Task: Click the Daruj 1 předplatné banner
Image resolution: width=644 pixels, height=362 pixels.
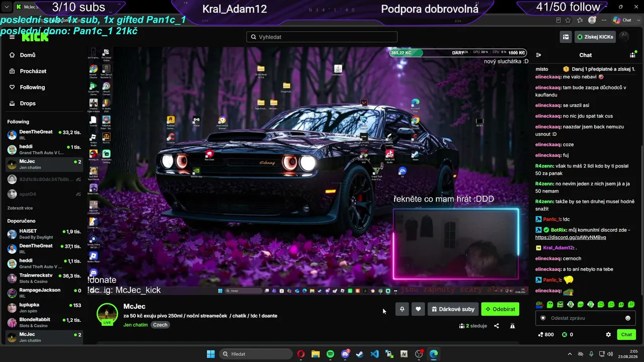Action: point(599,69)
